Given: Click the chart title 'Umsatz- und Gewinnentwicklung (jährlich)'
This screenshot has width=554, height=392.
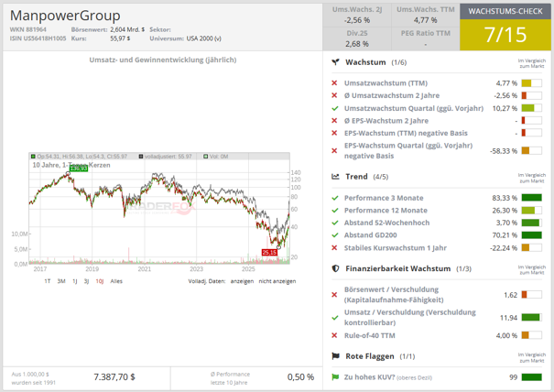Looking at the screenshot, I should point(163,60).
